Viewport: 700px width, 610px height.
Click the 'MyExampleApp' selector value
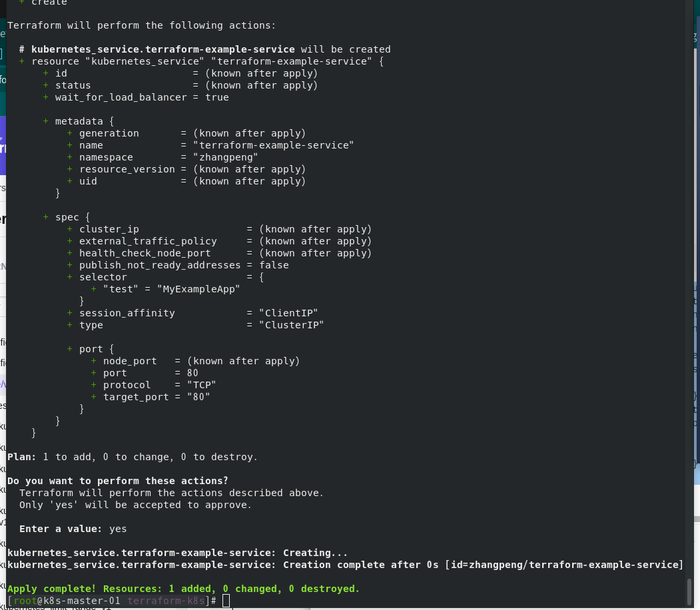(x=198, y=289)
